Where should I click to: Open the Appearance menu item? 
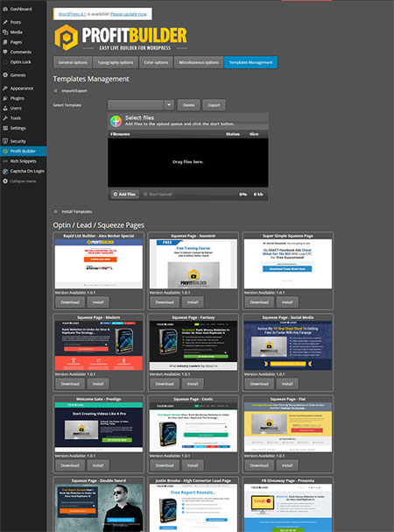point(23,89)
